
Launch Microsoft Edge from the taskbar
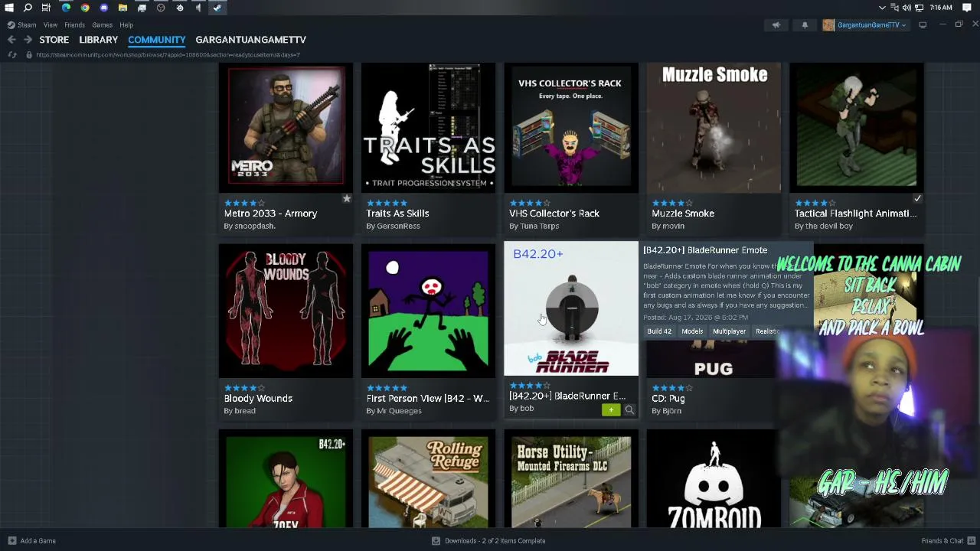66,8
